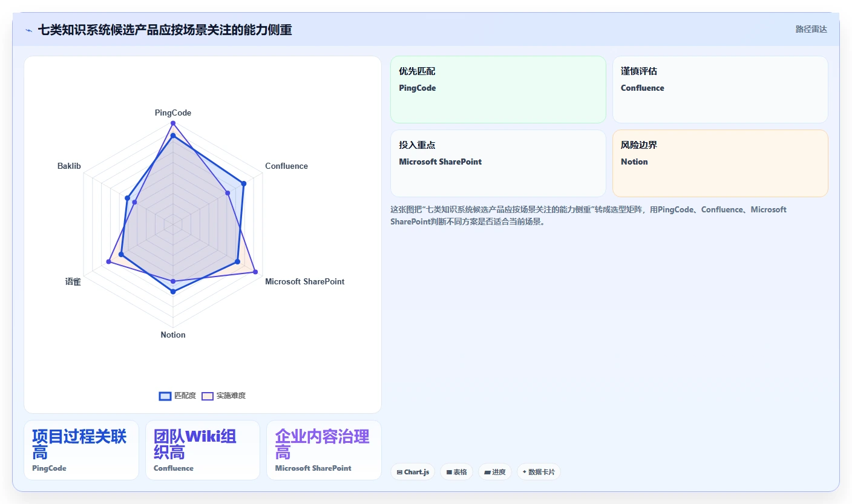Click Confluence in the 谨慎评估 card
852x504 pixels.
(x=643, y=88)
